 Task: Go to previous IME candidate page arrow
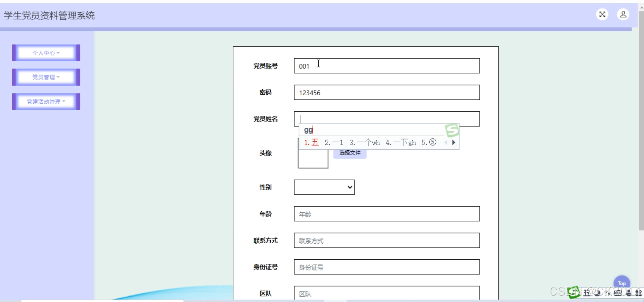click(x=446, y=142)
